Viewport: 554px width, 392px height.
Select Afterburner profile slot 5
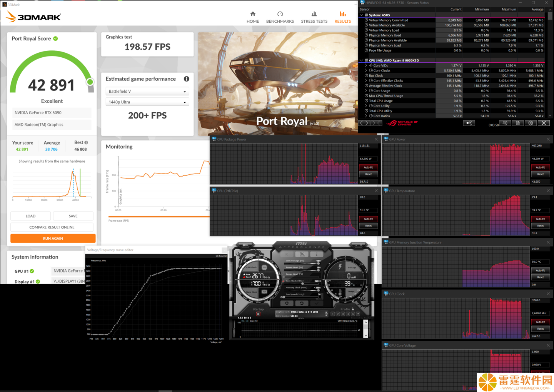pos(353,314)
